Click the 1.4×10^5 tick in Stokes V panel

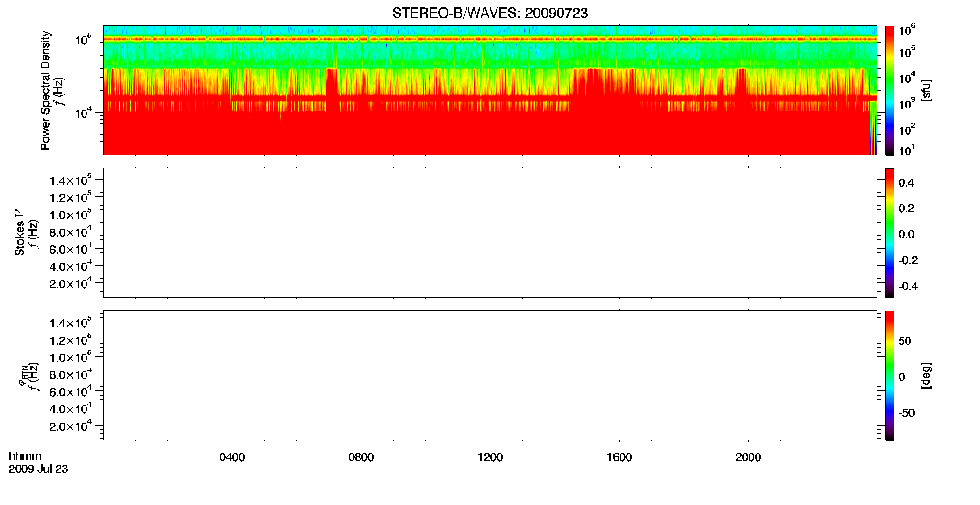pos(71,180)
